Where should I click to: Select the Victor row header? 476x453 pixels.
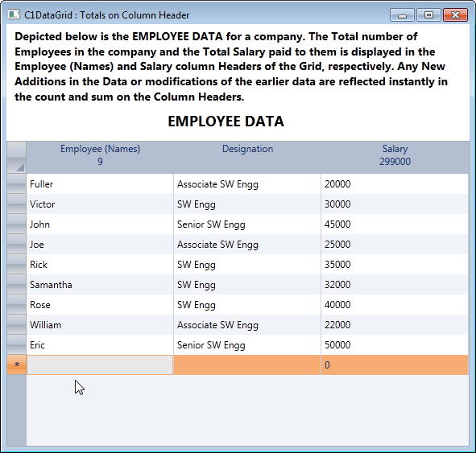click(x=17, y=204)
